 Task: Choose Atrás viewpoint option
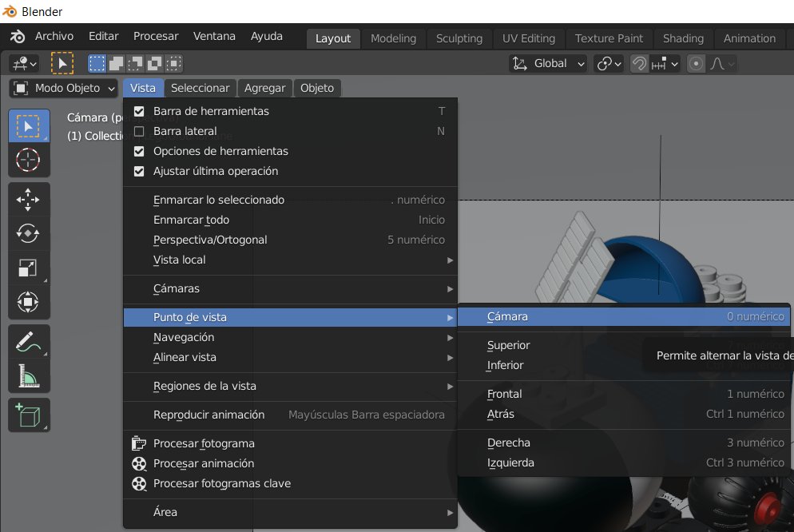624,414
